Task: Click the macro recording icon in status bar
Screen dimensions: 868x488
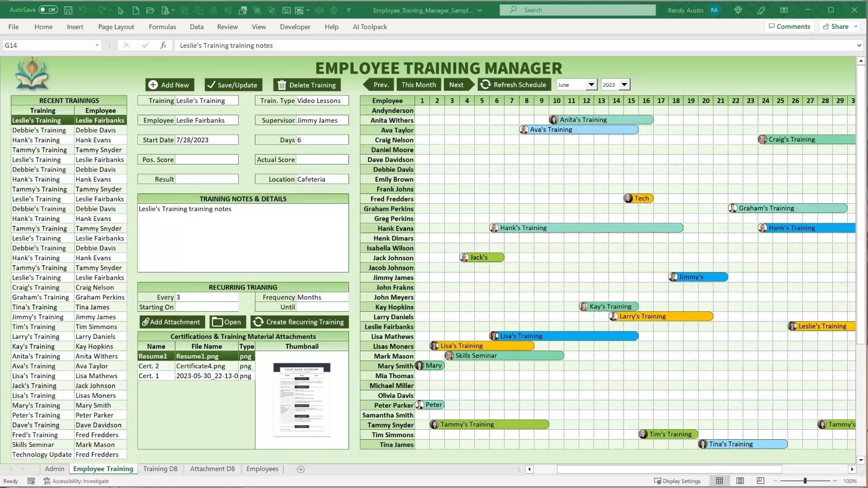Action: pyautogui.click(x=31, y=481)
